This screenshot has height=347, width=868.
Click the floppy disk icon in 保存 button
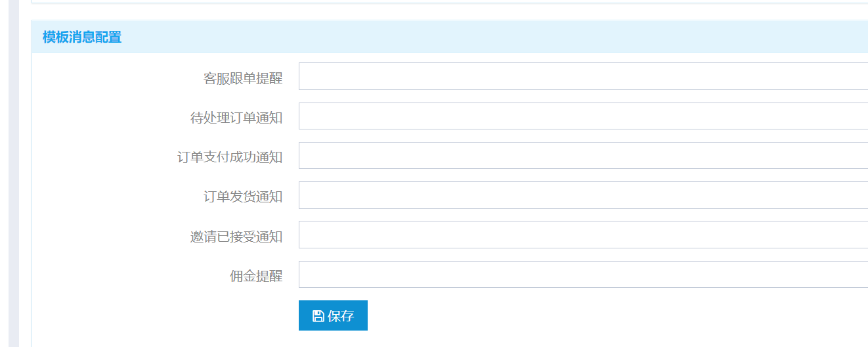coord(318,316)
